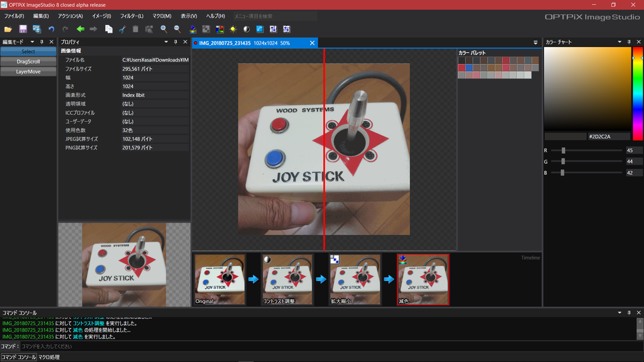
Task: Open a file with the folder icon
Action: [8, 29]
